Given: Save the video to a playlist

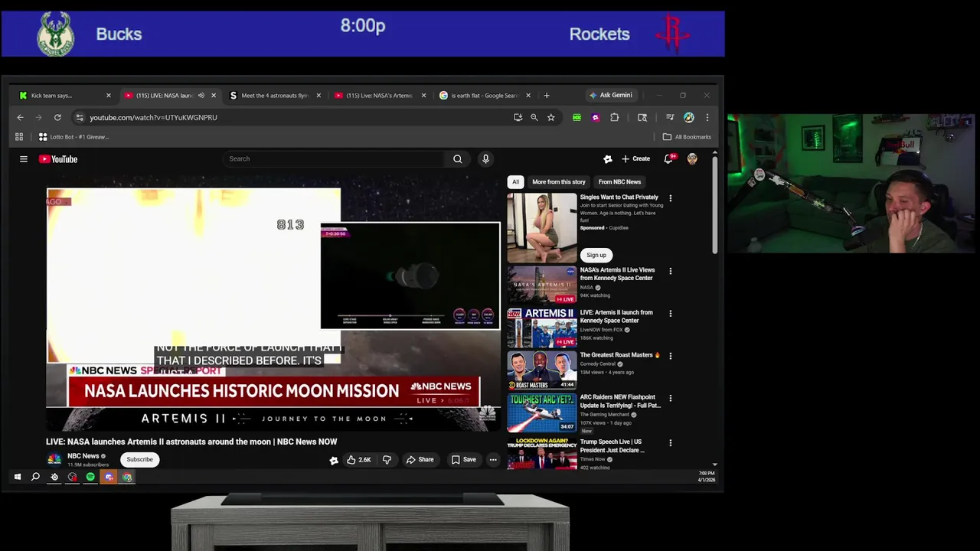Looking at the screenshot, I should point(464,460).
